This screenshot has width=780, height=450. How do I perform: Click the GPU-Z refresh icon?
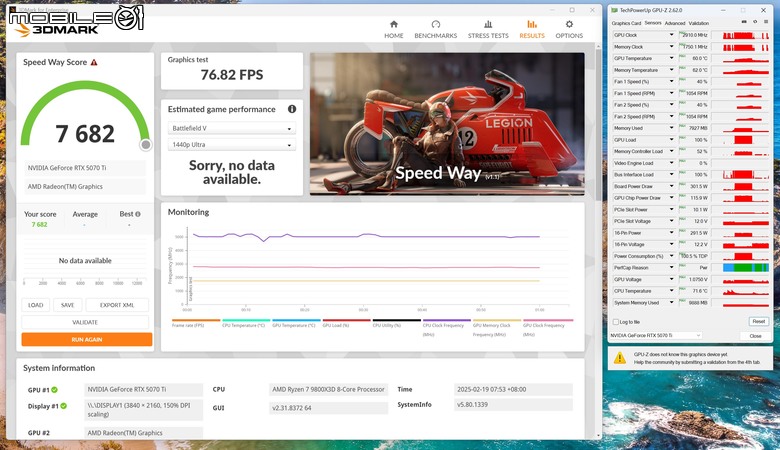click(755, 22)
